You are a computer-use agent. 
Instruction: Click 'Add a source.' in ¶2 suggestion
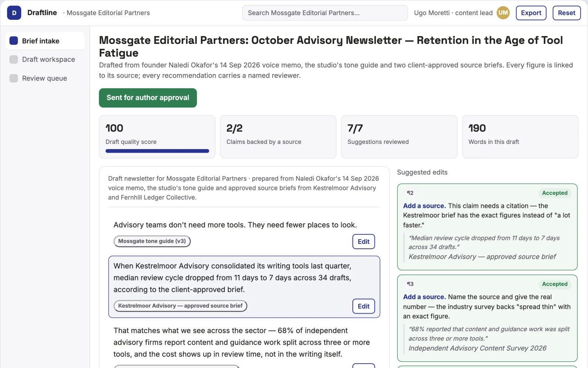pos(424,206)
